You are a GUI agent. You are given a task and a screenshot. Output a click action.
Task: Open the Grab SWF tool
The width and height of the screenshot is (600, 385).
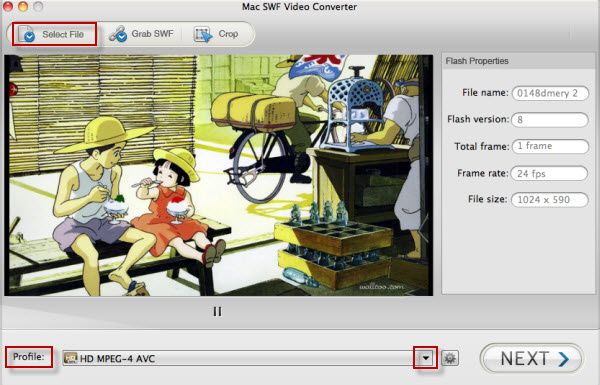click(x=141, y=34)
